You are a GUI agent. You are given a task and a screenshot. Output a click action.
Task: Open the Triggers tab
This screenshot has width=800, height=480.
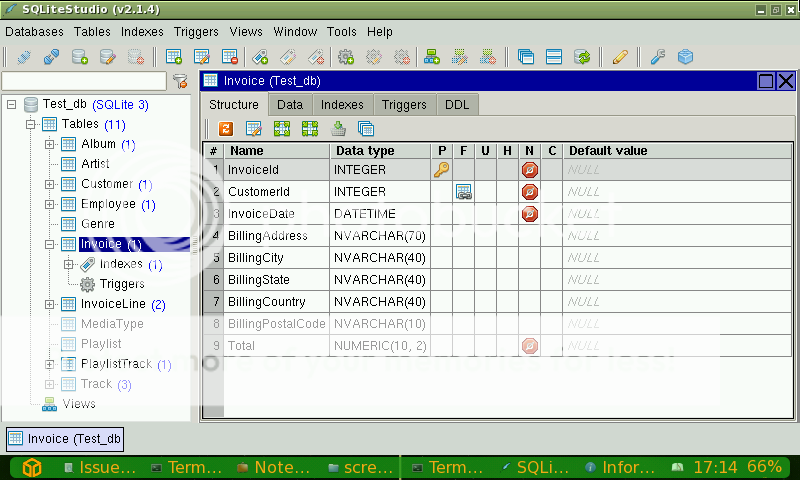[x=404, y=105]
